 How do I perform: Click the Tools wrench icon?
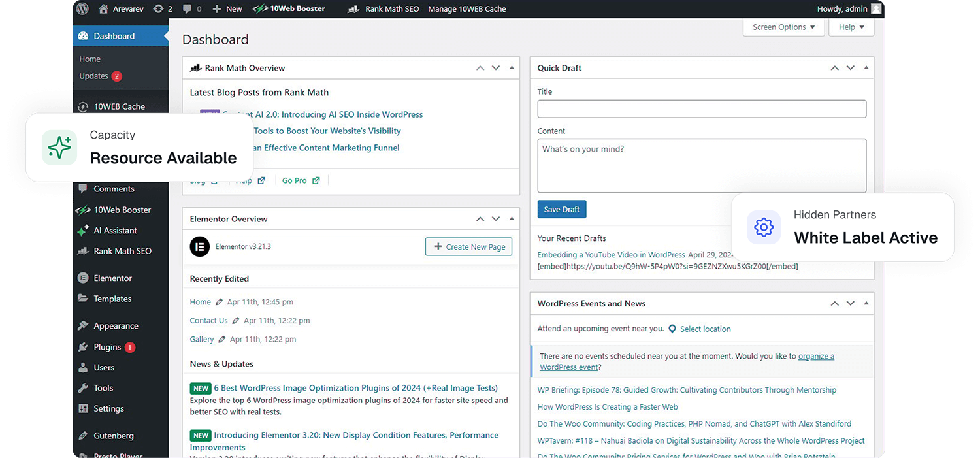pyautogui.click(x=83, y=388)
